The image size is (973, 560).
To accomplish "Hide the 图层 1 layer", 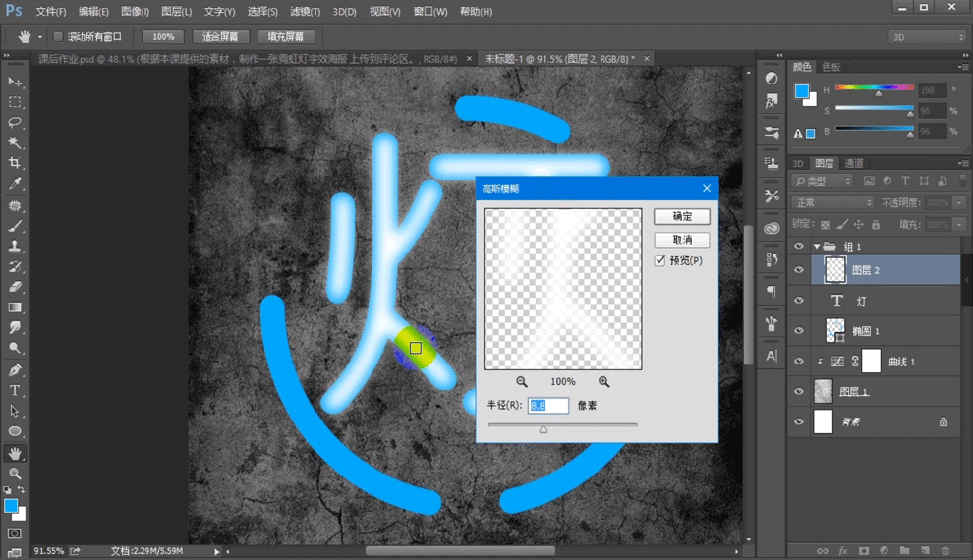I will [x=799, y=391].
